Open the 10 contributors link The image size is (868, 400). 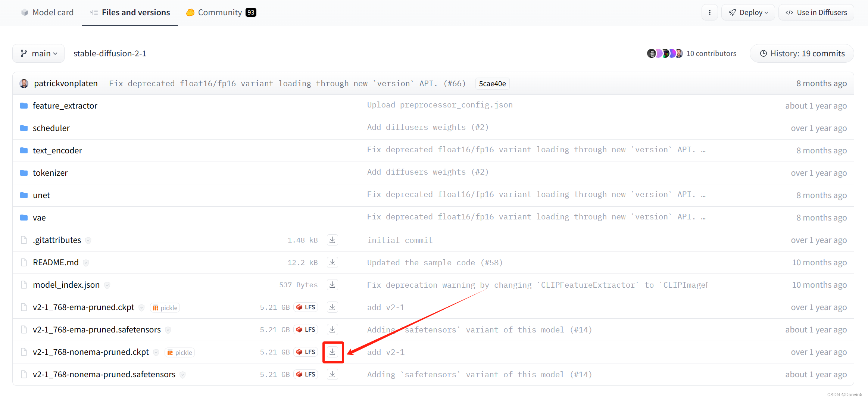coord(711,53)
